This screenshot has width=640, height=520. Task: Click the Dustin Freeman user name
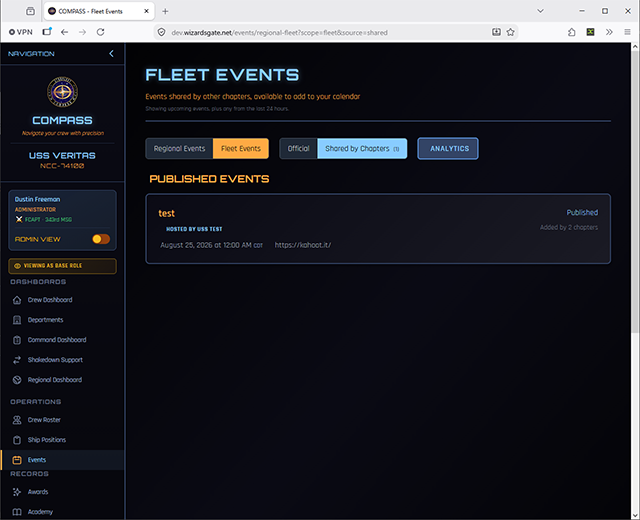(x=37, y=199)
